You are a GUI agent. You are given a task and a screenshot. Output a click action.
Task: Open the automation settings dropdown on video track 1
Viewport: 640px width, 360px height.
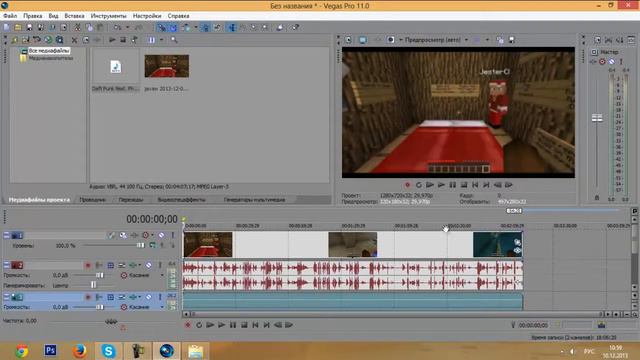tap(152, 235)
